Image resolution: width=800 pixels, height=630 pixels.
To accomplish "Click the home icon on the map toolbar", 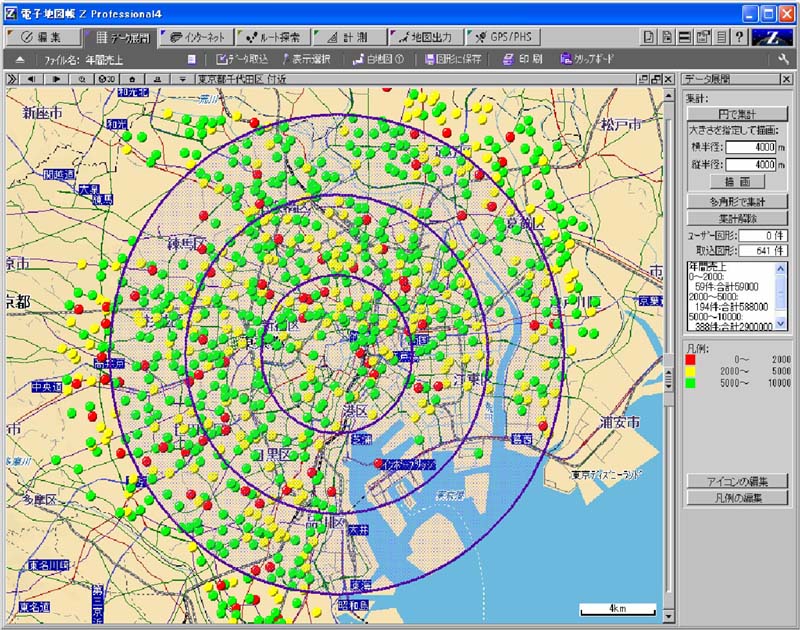I will 132,79.
